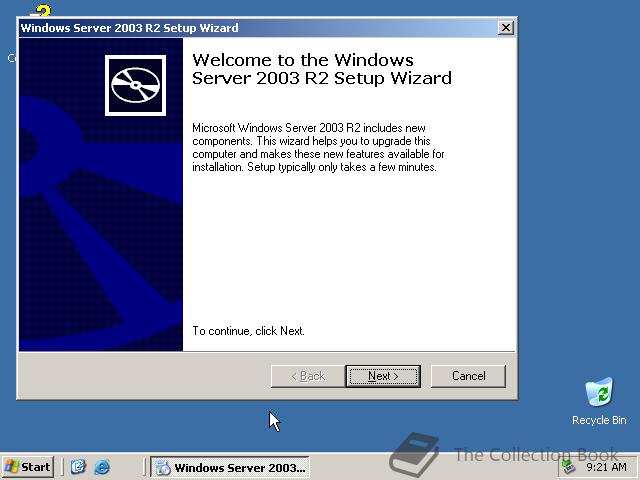Click the setup disc icon in wizard
This screenshot has width=640, height=480.
[136, 85]
